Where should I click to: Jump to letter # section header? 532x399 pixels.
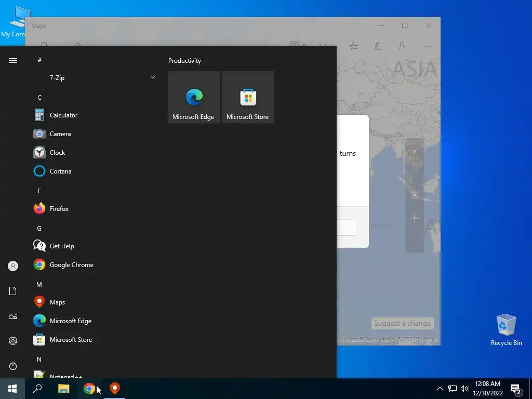click(39, 60)
